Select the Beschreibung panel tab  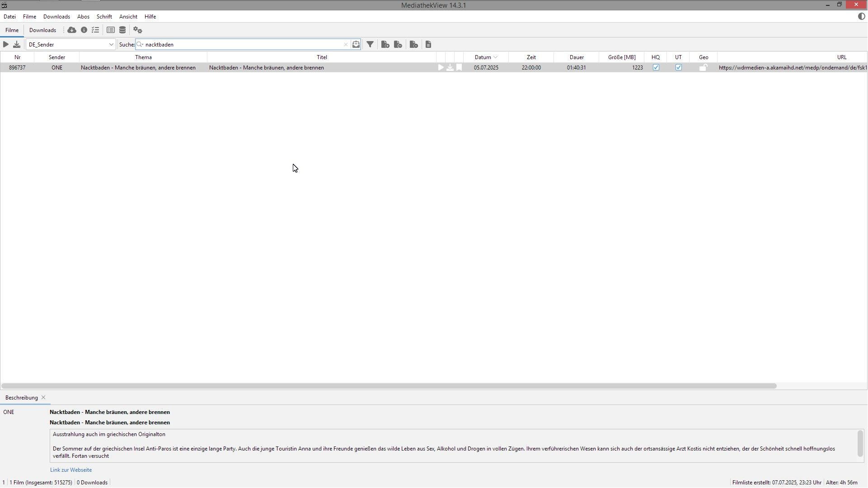click(x=22, y=398)
